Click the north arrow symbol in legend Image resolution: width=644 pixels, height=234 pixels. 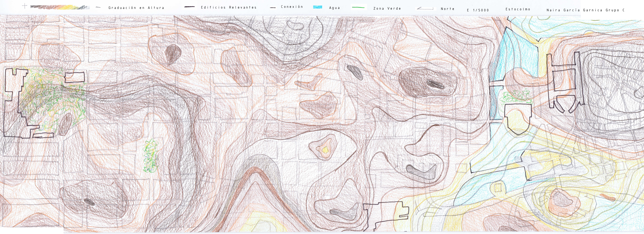pyautogui.click(x=425, y=9)
